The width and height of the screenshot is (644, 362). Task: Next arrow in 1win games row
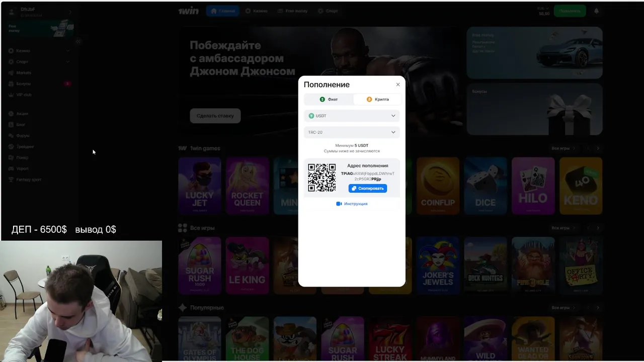pos(598,148)
